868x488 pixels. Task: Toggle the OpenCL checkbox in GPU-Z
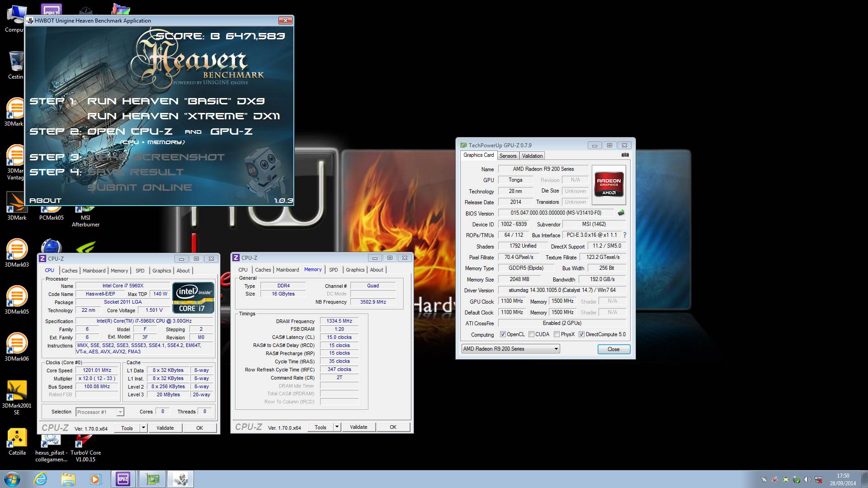coord(503,334)
